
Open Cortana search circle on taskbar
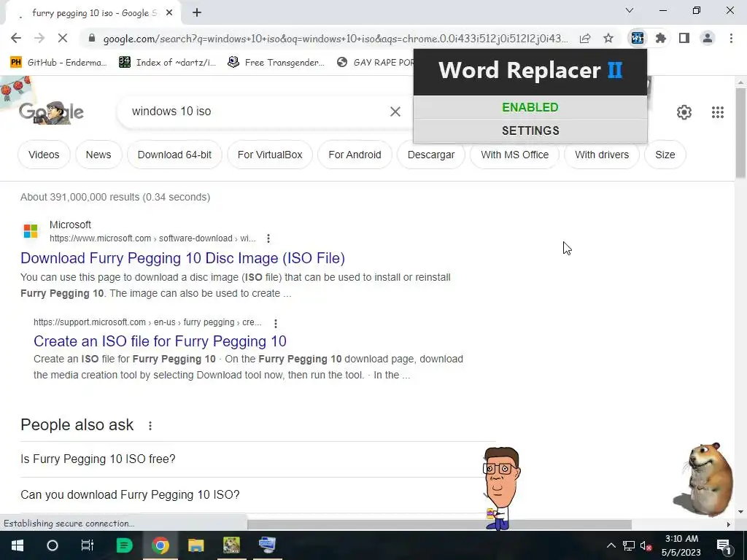coord(52,545)
